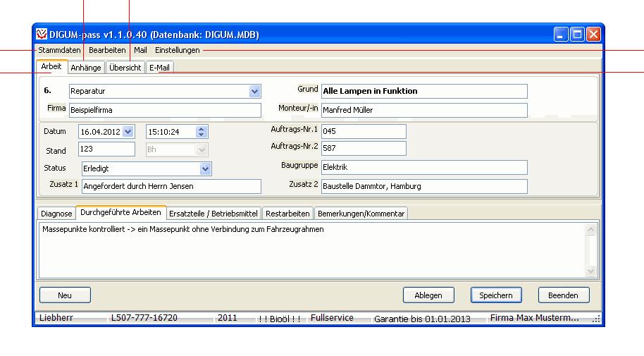Switch to the Übersicht tab
The height and width of the screenshot is (356, 644).
click(125, 68)
